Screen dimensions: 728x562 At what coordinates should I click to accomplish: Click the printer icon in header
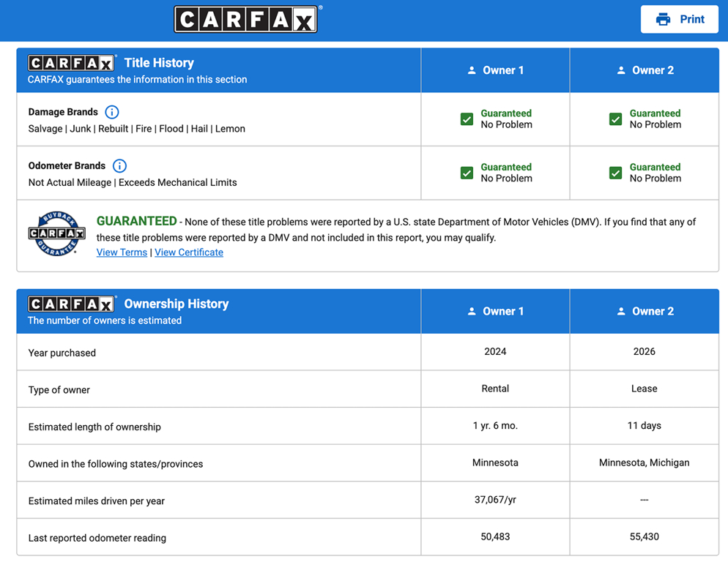point(663,20)
